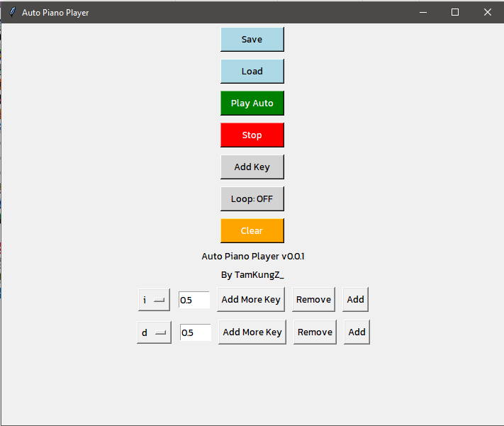Toggle the Loop: OFF button
504x426 pixels.
point(252,198)
